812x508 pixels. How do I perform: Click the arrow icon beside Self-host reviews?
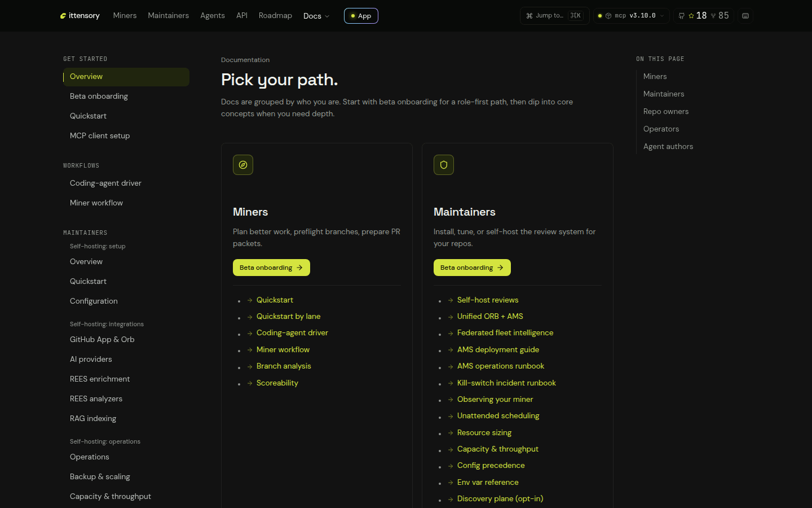(451, 300)
